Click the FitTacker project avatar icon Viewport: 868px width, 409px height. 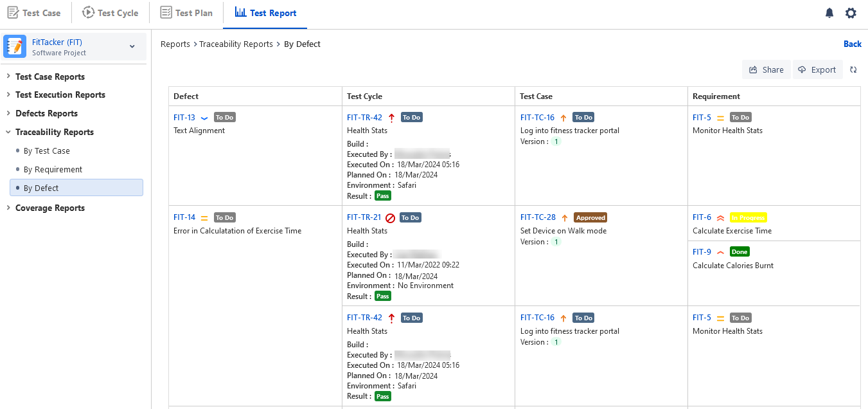click(15, 46)
